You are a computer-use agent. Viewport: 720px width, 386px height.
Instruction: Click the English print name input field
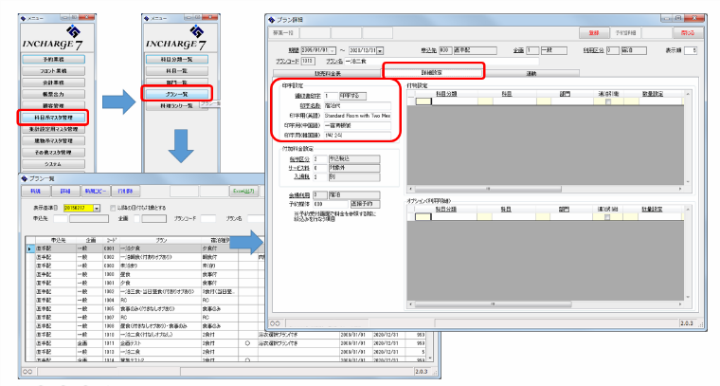coord(357,116)
